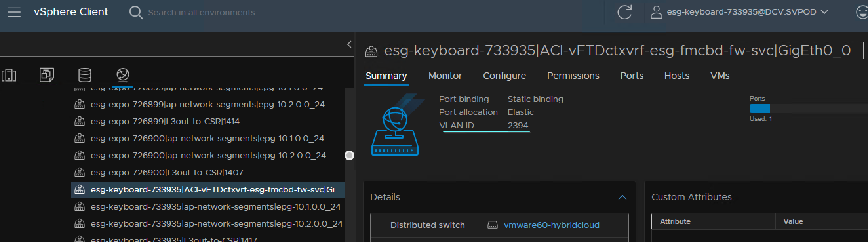Switch to Storage inventory view
The image size is (868, 242).
click(x=85, y=75)
